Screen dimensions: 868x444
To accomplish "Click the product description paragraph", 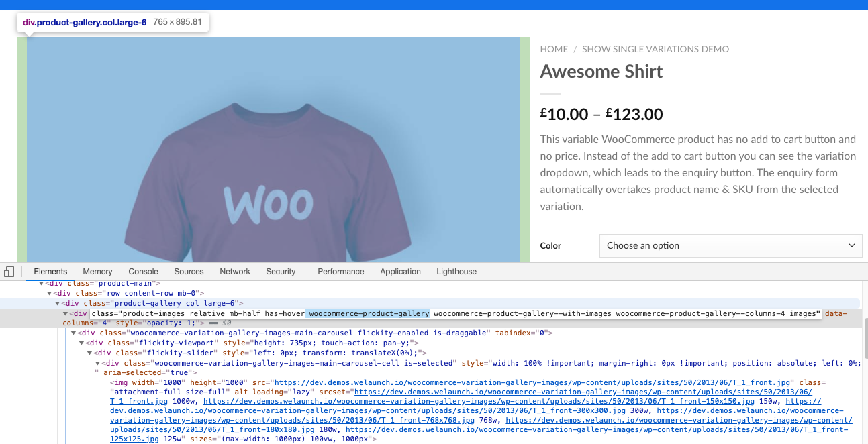I will [698, 173].
